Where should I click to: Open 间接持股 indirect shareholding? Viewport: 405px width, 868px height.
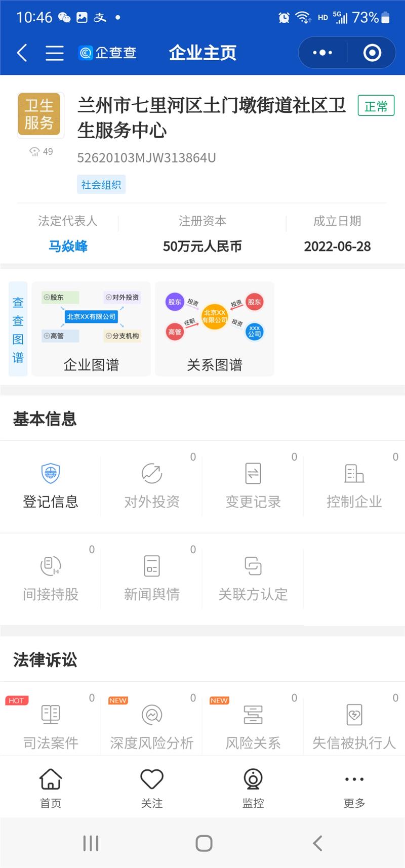pos(51,577)
